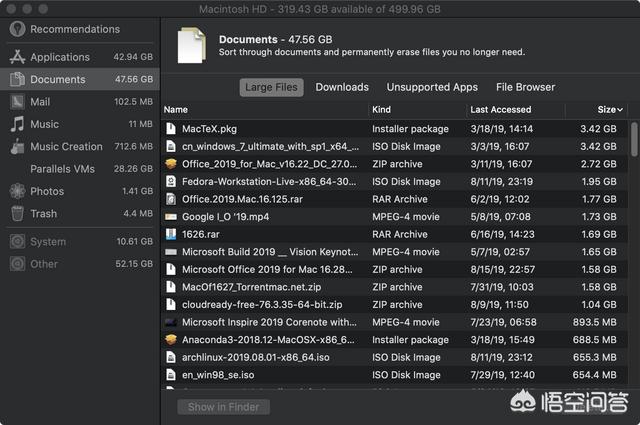The width and height of the screenshot is (640, 425).
Task: Select the archlinux-2019.08.01-x86_64.iso row name
Action: [256, 357]
